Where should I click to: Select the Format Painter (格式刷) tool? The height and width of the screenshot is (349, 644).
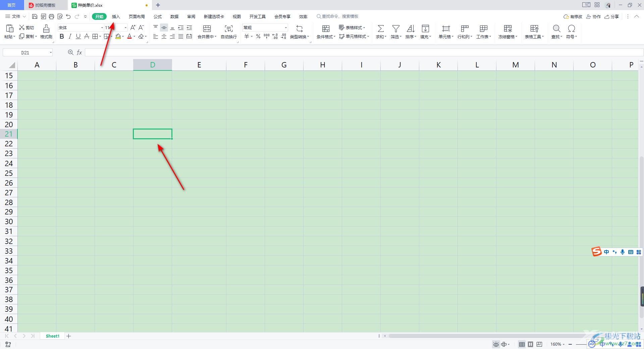point(46,32)
